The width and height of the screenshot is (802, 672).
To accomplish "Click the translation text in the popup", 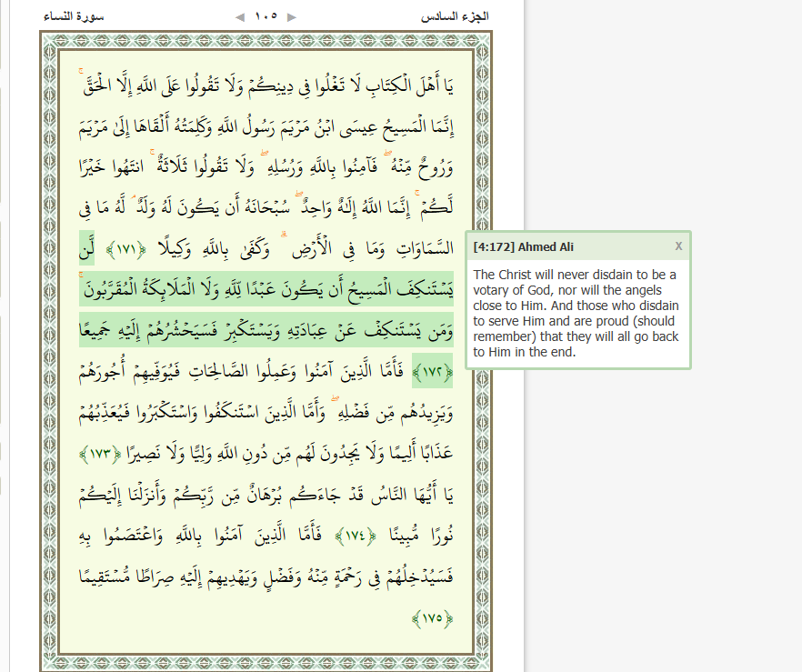I will (x=576, y=313).
